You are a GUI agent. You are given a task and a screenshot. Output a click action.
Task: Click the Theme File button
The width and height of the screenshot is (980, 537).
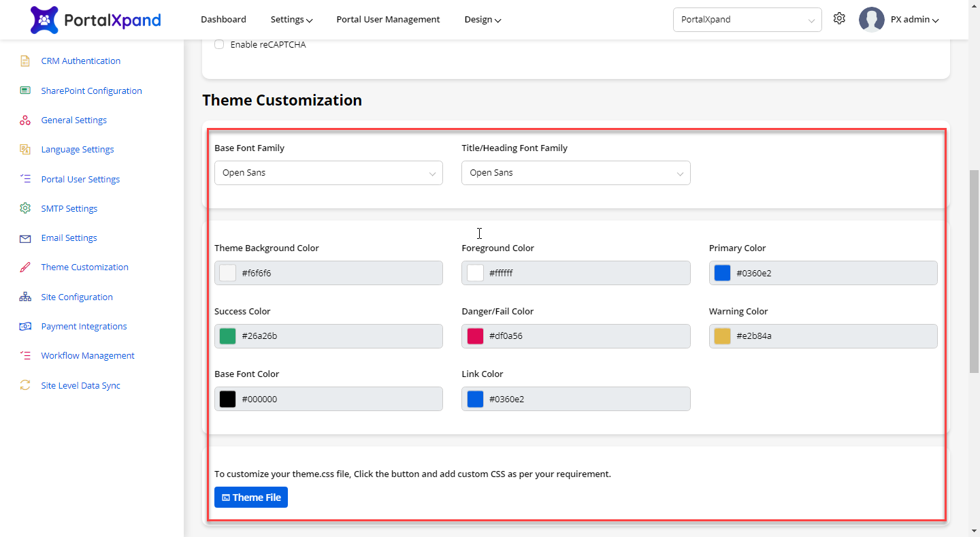(251, 498)
